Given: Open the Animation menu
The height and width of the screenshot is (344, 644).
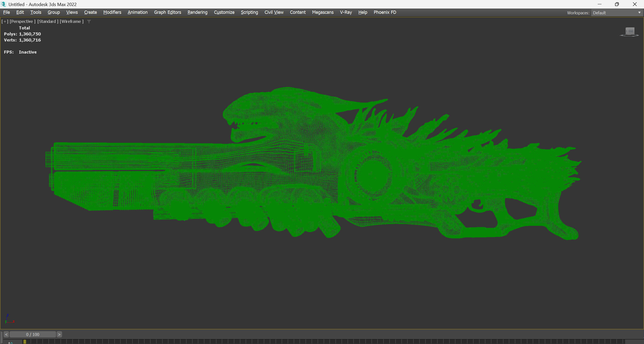Looking at the screenshot, I should [x=138, y=12].
